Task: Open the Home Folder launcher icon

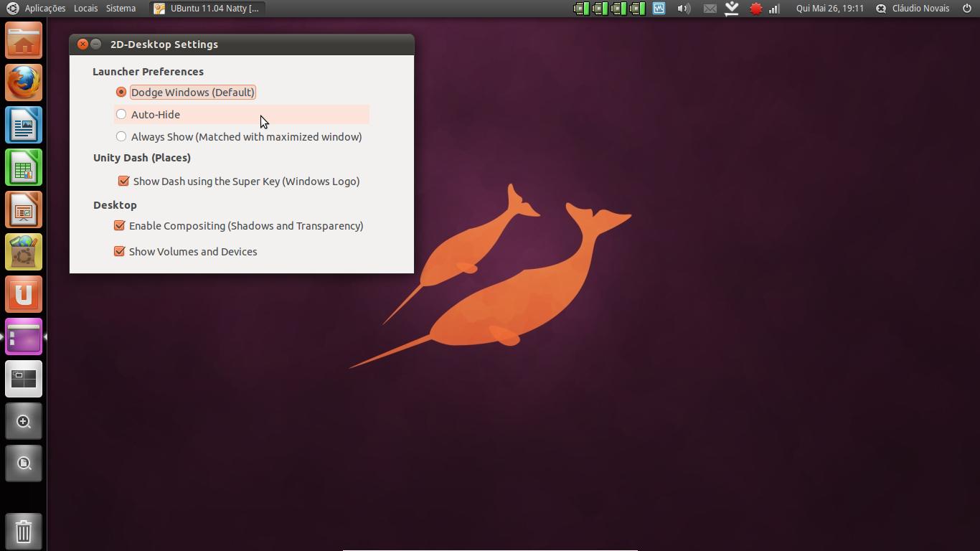Action: [24, 40]
